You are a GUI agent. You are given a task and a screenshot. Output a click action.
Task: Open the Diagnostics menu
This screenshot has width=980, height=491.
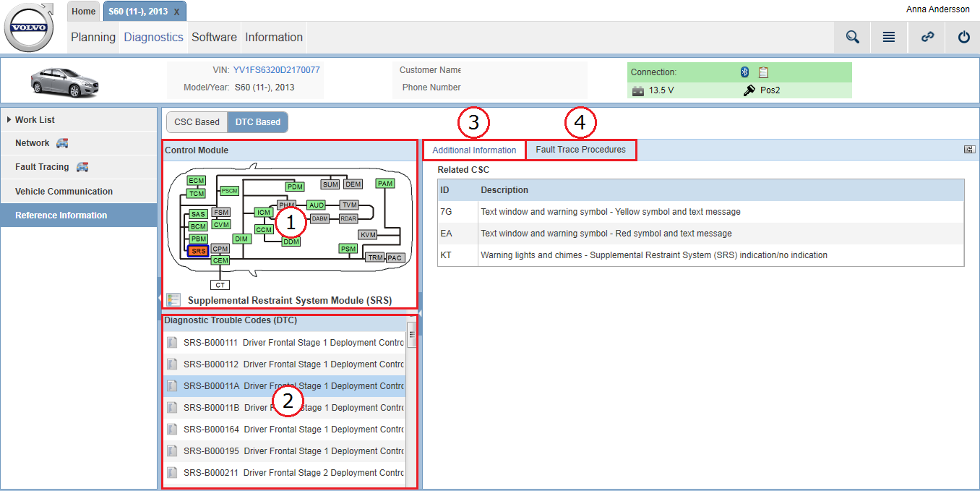click(x=153, y=38)
